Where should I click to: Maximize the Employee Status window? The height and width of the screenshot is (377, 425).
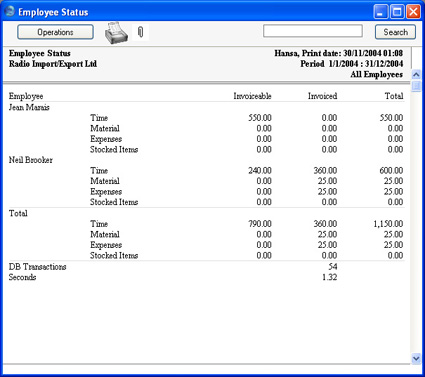pos(397,12)
